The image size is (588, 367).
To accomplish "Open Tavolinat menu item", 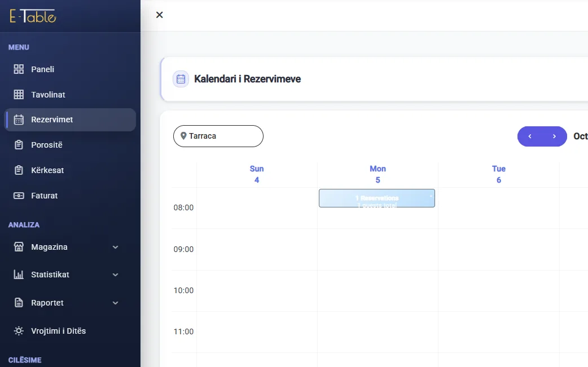I will 70,94.
